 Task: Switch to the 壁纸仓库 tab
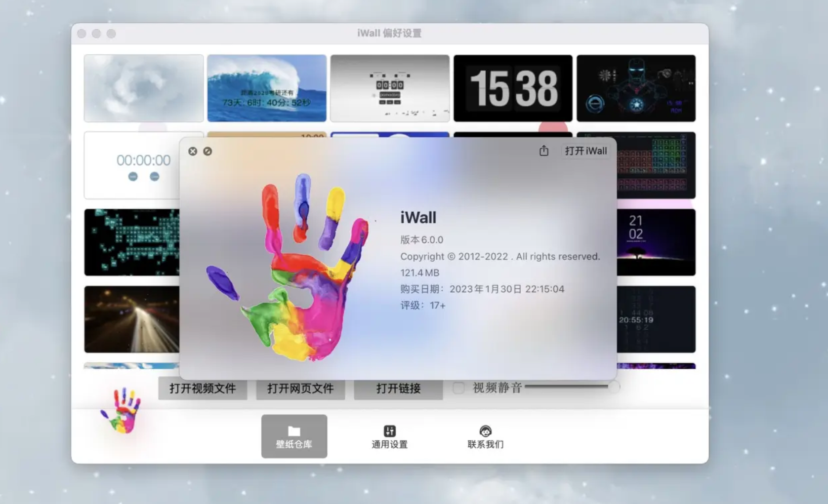(294, 436)
